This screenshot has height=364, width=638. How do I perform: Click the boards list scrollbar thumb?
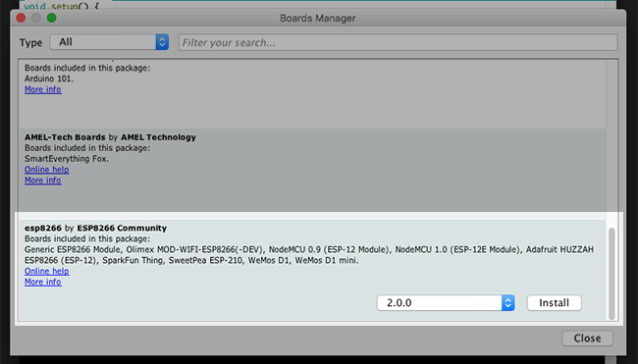611,274
